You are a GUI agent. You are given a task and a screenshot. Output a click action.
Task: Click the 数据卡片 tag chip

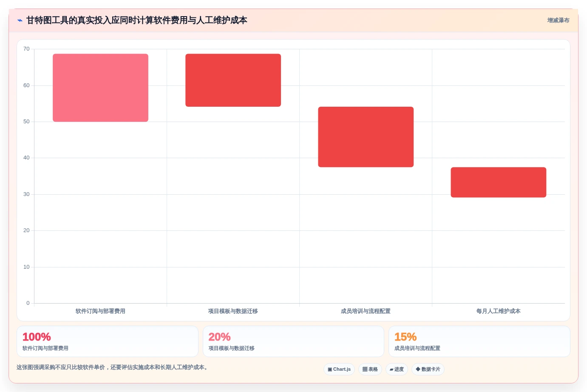click(428, 369)
